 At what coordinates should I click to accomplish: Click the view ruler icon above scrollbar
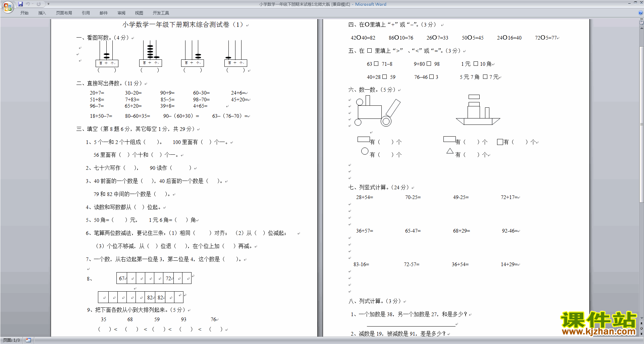[641, 23]
